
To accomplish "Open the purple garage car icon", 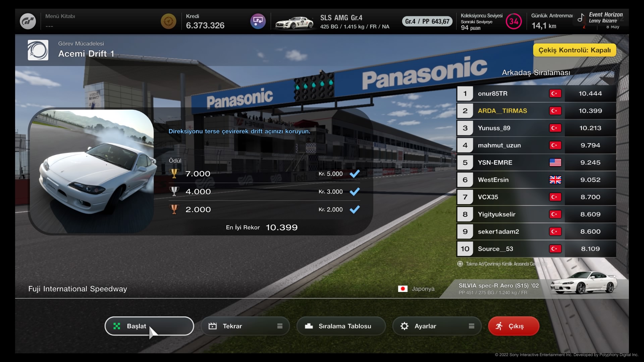I will pyautogui.click(x=258, y=21).
